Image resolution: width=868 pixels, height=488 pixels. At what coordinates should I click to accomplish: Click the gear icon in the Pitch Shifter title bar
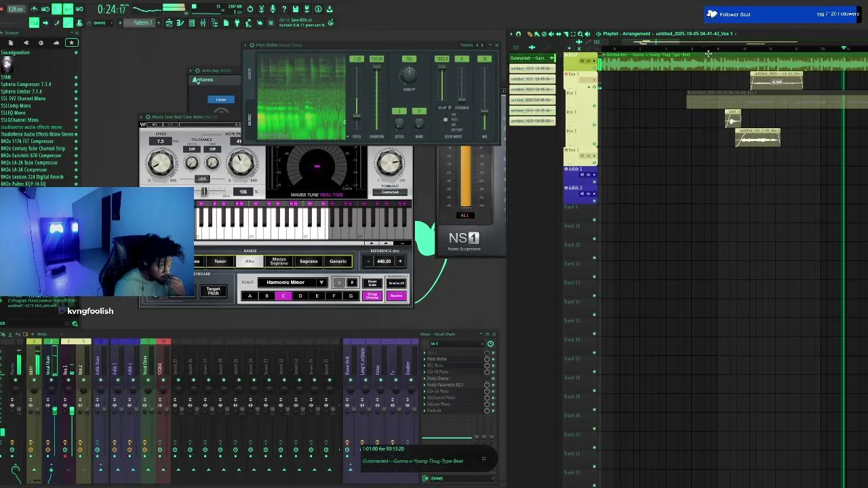pyautogui.click(x=252, y=45)
